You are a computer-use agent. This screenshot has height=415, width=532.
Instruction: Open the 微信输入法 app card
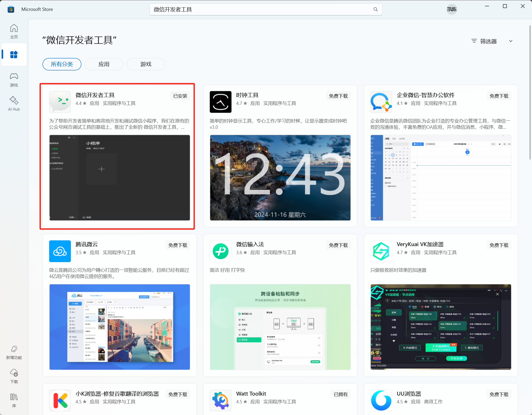(250, 244)
